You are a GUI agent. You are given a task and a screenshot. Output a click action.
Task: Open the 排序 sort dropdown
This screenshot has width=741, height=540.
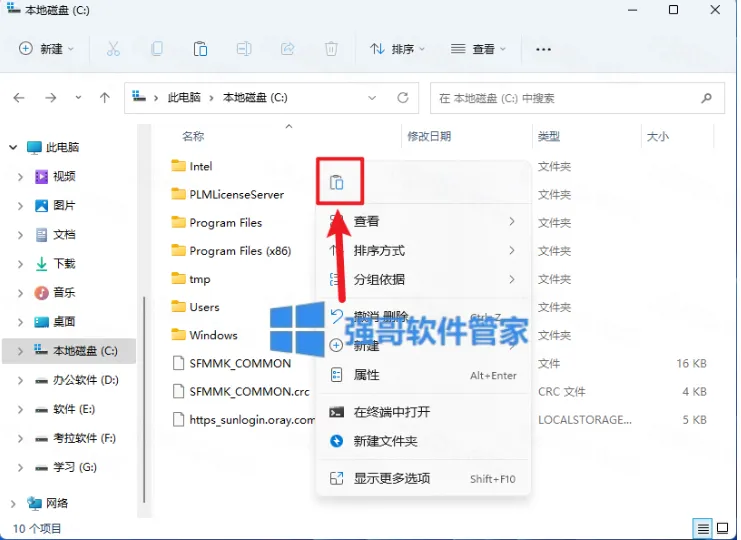(x=397, y=49)
